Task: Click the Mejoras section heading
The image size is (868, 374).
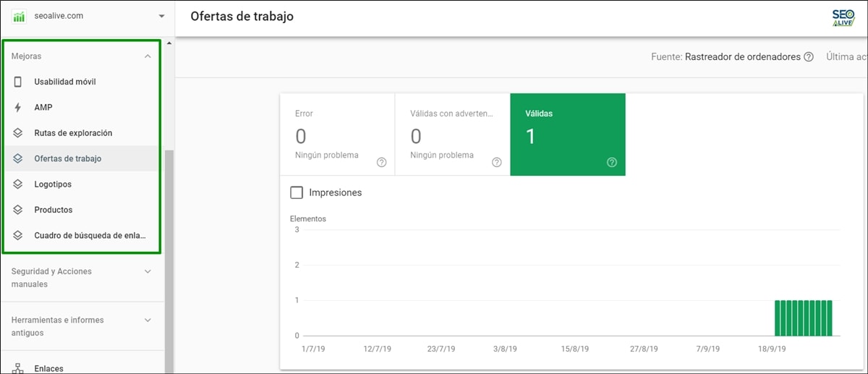Action: click(x=26, y=56)
